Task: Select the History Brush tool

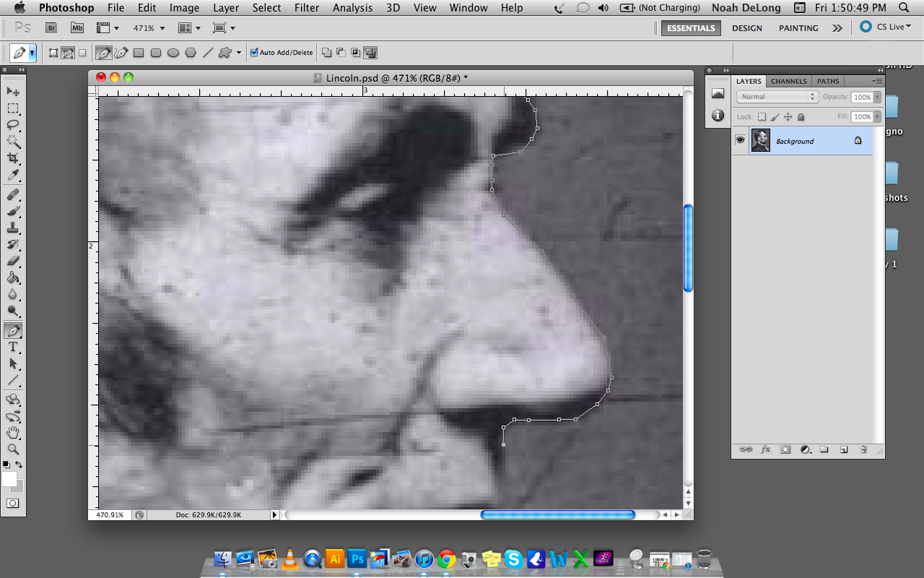Action: pos(13,245)
